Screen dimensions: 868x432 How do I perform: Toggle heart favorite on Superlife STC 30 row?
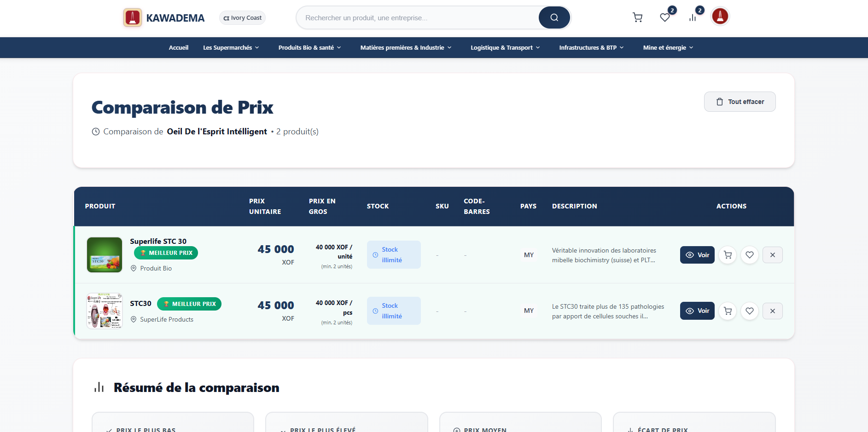749,254
